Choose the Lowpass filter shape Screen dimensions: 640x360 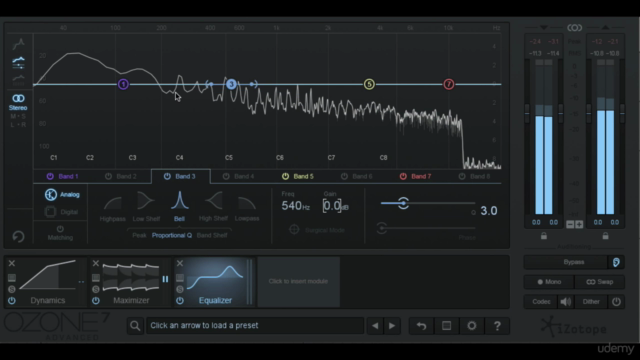(247, 207)
